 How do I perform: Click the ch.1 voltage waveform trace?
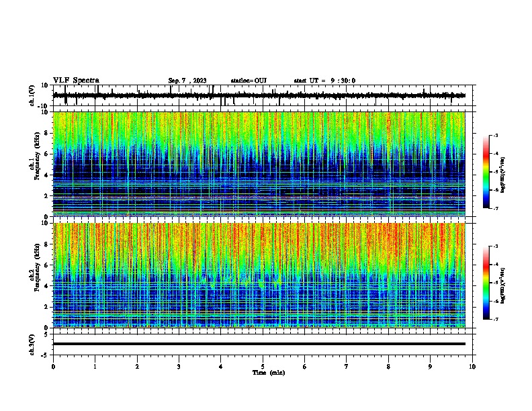pyautogui.click(x=259, y=95)
